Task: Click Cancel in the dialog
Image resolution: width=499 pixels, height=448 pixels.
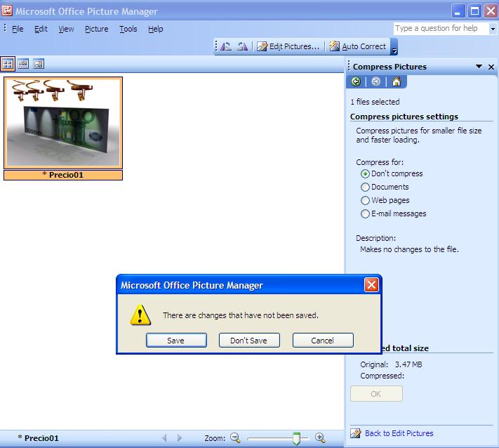Action: point(323,341)
